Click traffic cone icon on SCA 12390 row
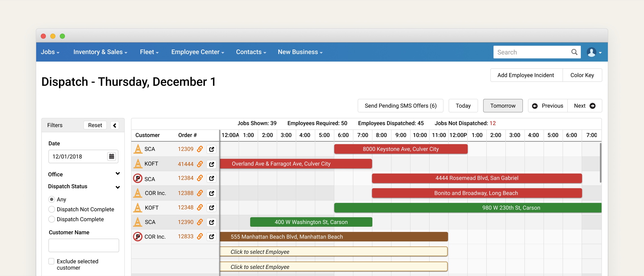 pos(138,222)
